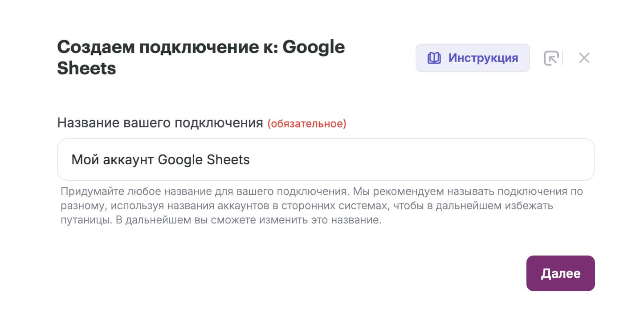Click the hint text starting 'Придумайте любое название'
This screenshot has width=644, height=333.
tap(322, 206)
